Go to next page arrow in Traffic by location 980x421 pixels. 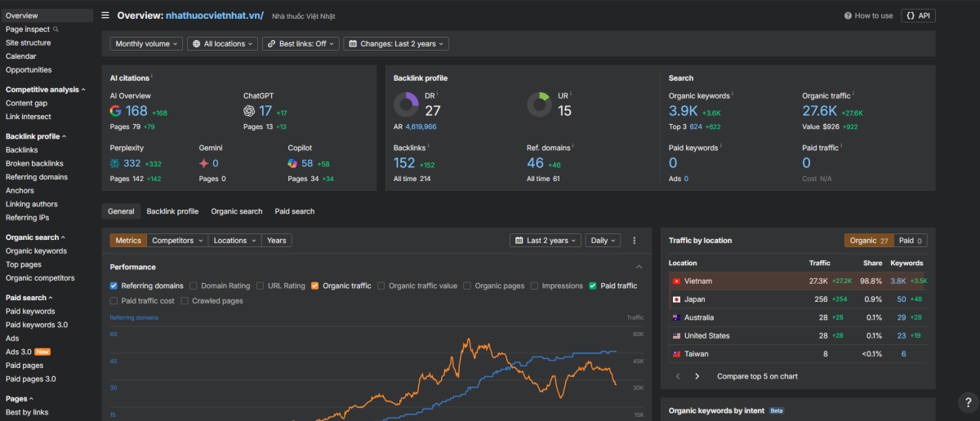pyautogui.click(x=697, y=376)
